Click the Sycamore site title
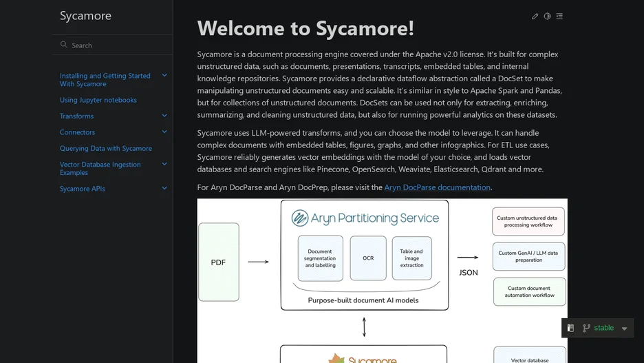Viewport: 644px width, 363px height. click(x=85, y=16)
